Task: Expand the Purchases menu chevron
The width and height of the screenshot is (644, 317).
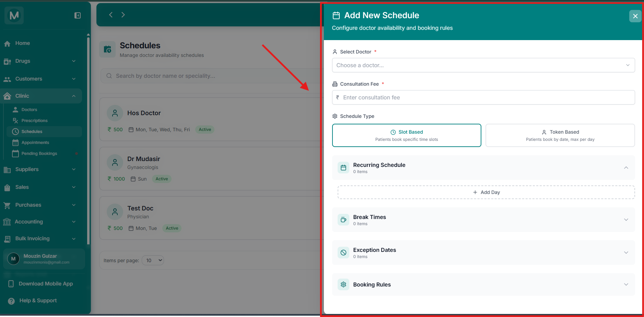Action: [x=74, y=205]
